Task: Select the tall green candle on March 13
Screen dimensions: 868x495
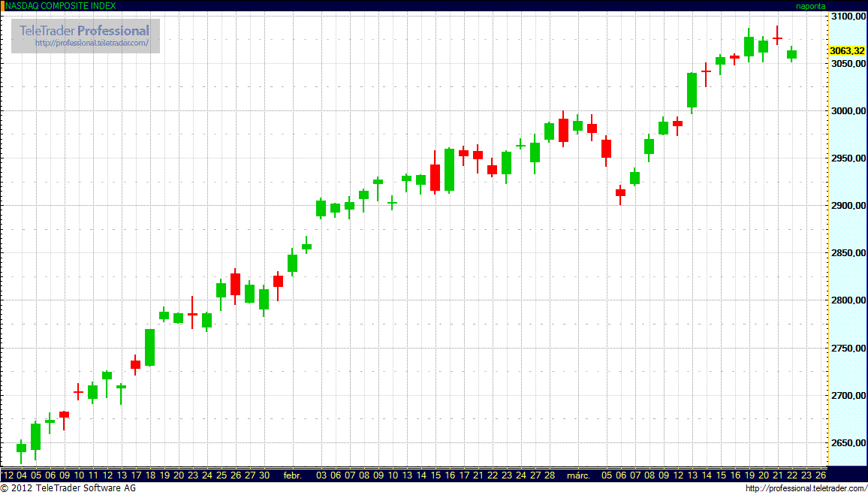Action: (692, 90)
